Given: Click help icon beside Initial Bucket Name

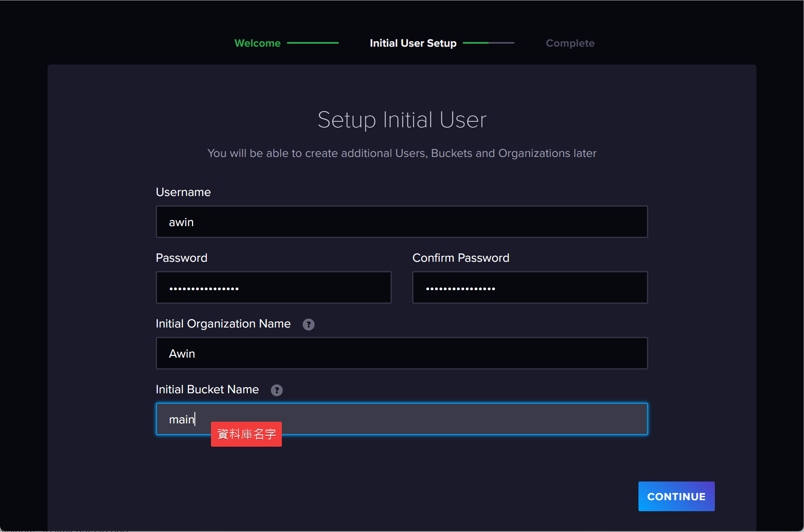Looking at the screenshot, I should (276, 390).
